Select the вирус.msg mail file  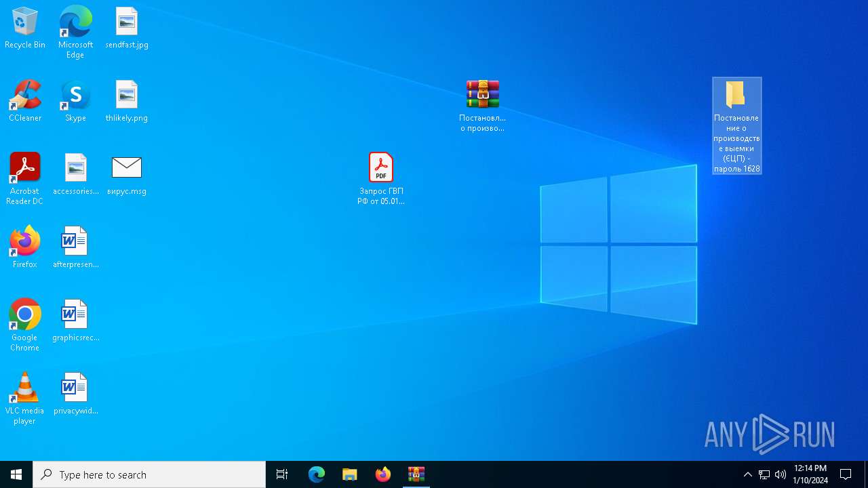(x=127, y=175)
